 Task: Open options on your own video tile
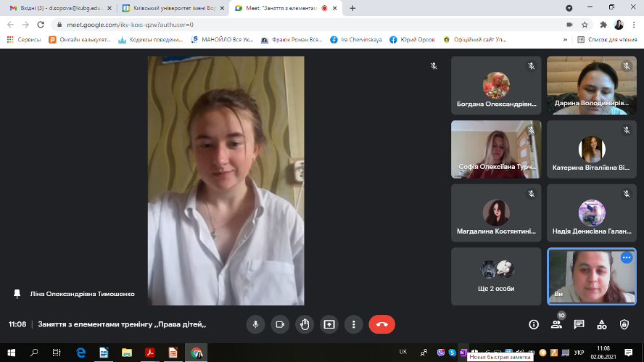pos(627,258)
